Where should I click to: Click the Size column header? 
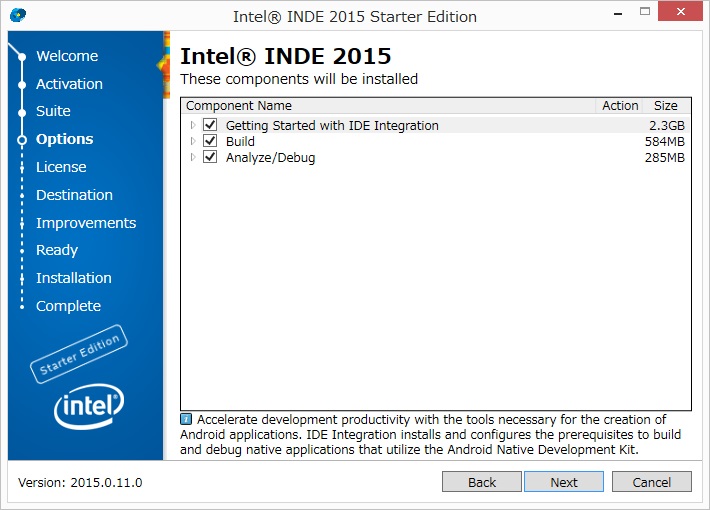pos(665,106)
